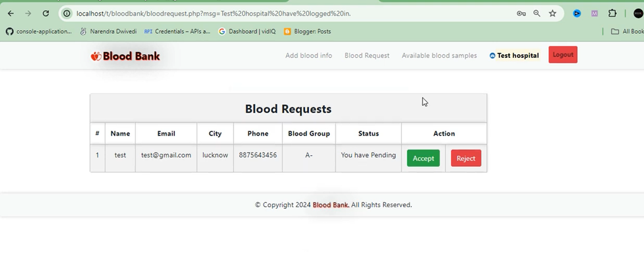Click the red Logout button
Viewport: 644px width, 277px height.
click(563, 55)
